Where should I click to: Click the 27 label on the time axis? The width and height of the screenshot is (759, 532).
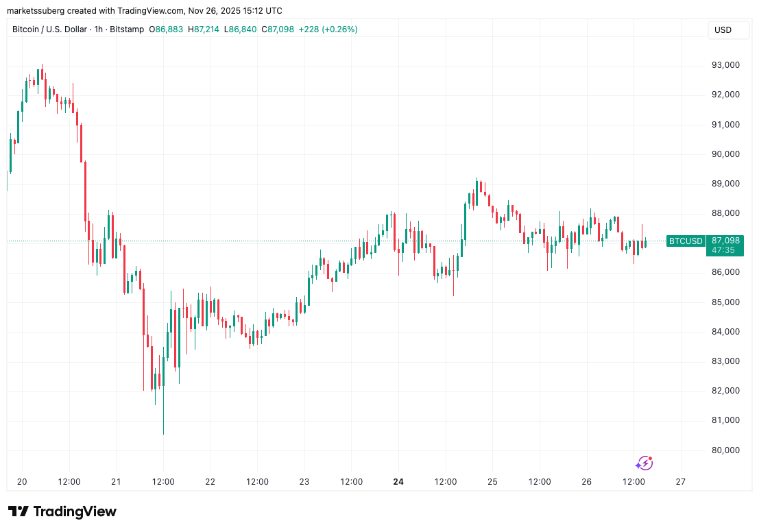(680, 482)
